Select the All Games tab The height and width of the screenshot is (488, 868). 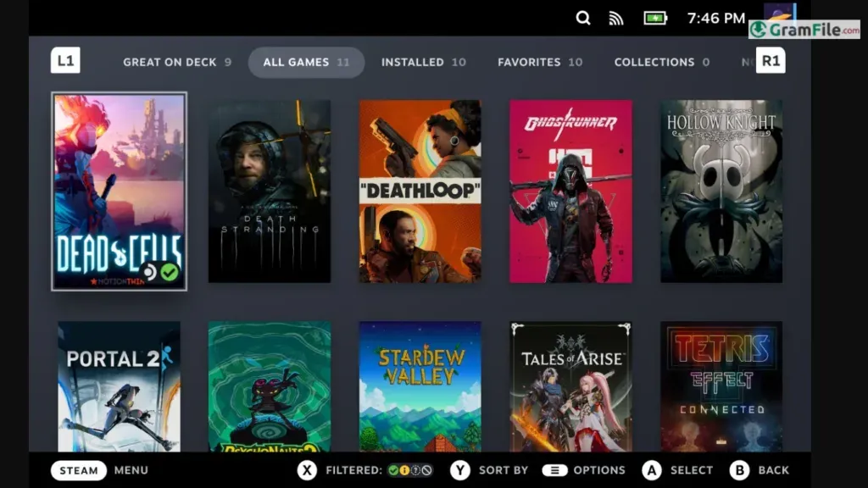click(x=306, y=63)
